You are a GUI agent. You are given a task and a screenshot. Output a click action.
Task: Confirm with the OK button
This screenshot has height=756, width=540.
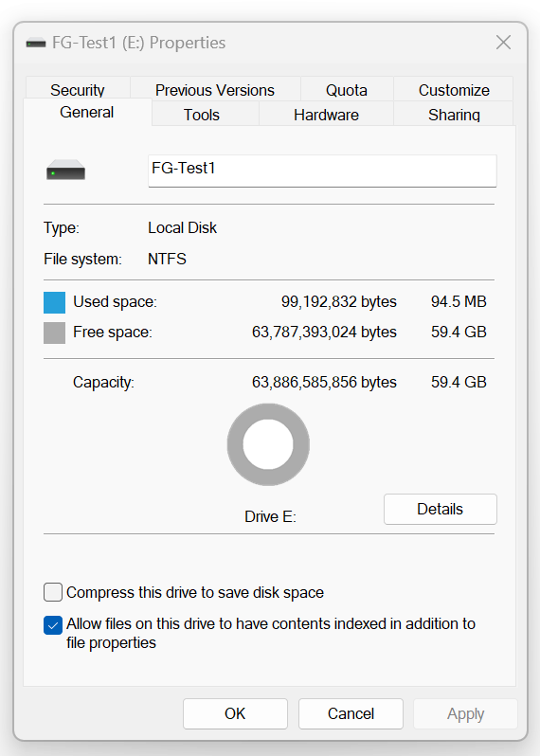[x=235, y=713]
